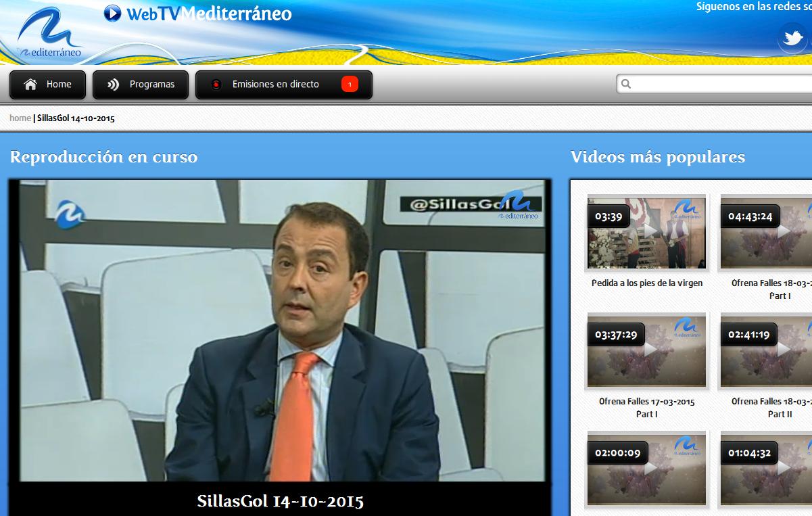Open 'Ofrena Falles 17-03-2015 Part I' title
This screenshot has width=812, height=516.
point(647,408)
